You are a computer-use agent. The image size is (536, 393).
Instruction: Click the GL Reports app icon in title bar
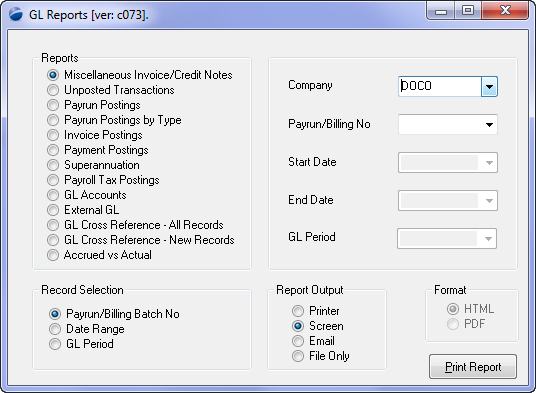16,14
